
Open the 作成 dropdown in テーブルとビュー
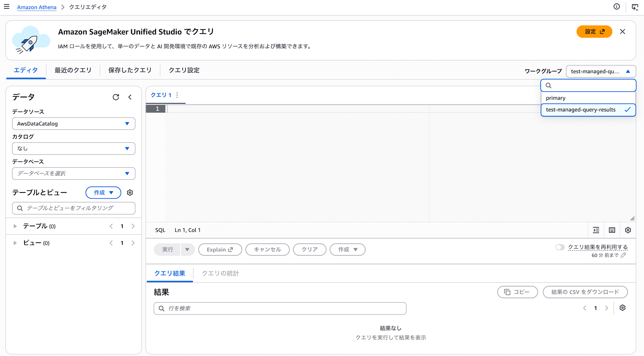(103, 192)
